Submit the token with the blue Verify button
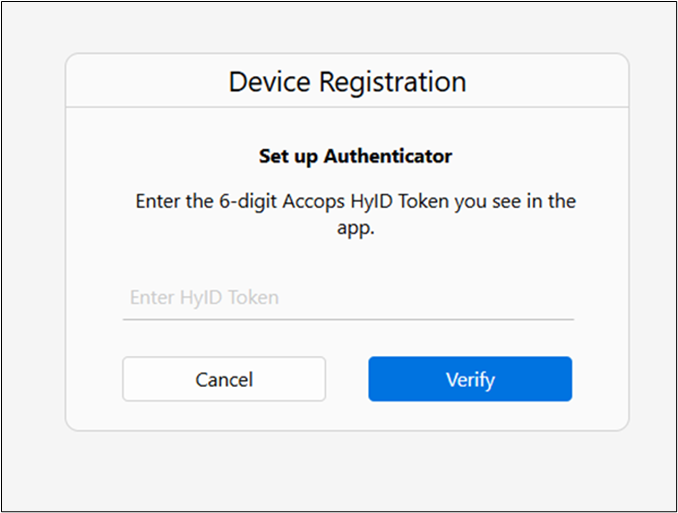The image size is (678, 513). click(x=470, y=379)
